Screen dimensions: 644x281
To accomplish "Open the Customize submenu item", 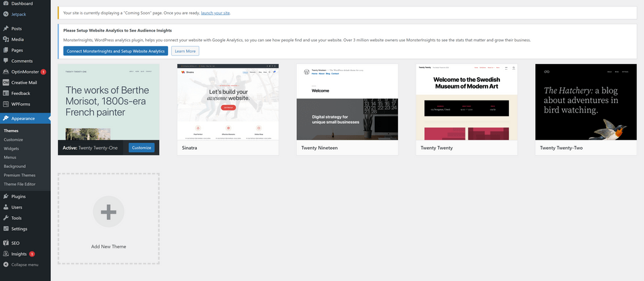I will (x=13, y=140).
